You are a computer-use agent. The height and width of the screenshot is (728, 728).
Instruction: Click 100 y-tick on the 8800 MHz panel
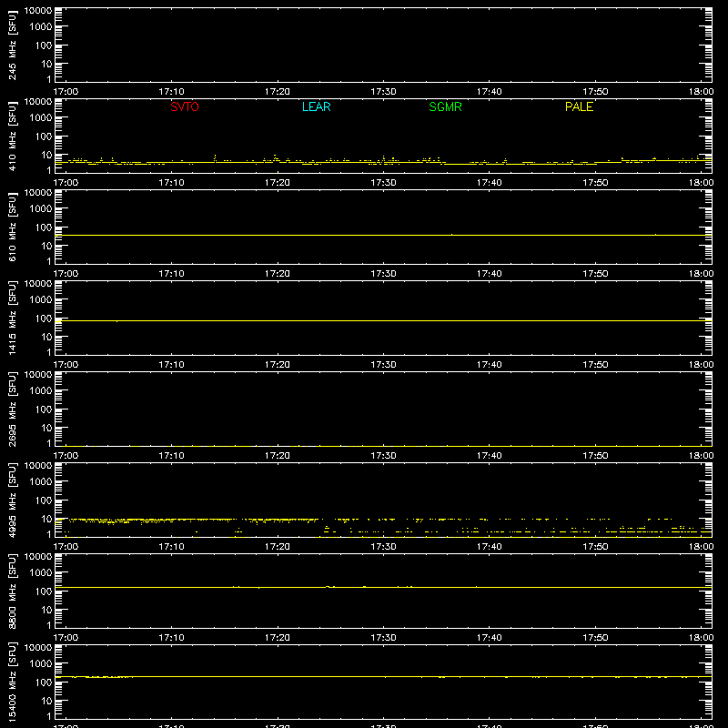pyautogui.click(x=44, y=591)
